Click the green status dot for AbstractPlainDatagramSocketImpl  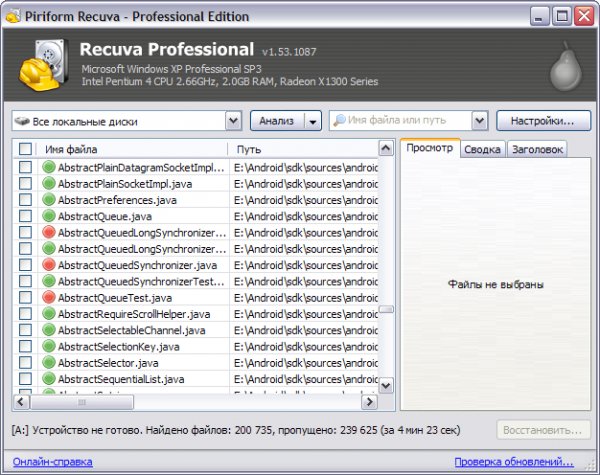(49, 167)
